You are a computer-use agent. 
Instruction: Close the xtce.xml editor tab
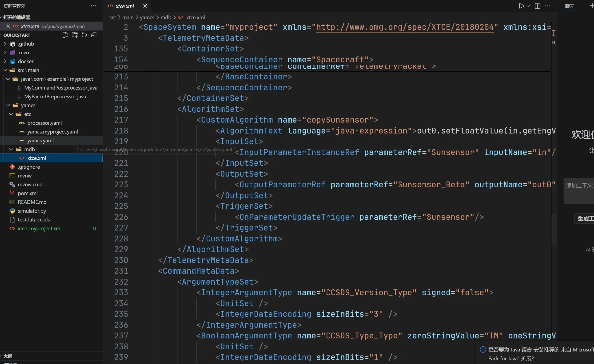(x=145, y=6)
